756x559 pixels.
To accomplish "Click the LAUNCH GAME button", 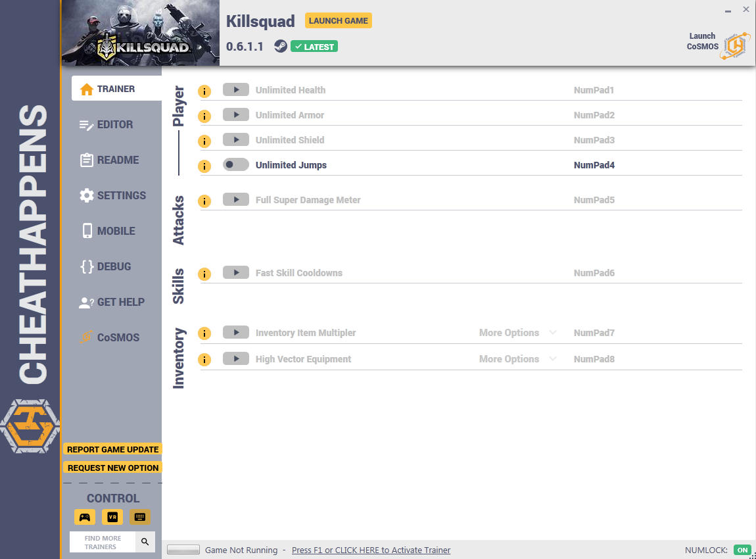I will [339, 21].
